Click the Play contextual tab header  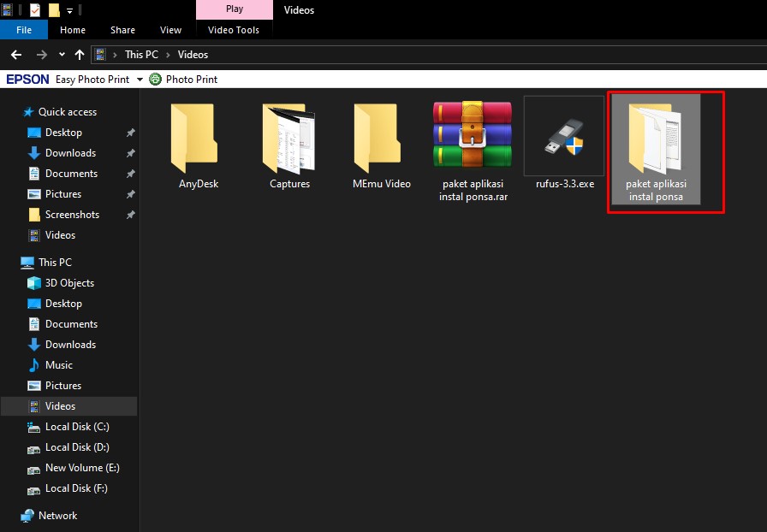(235, 9)
